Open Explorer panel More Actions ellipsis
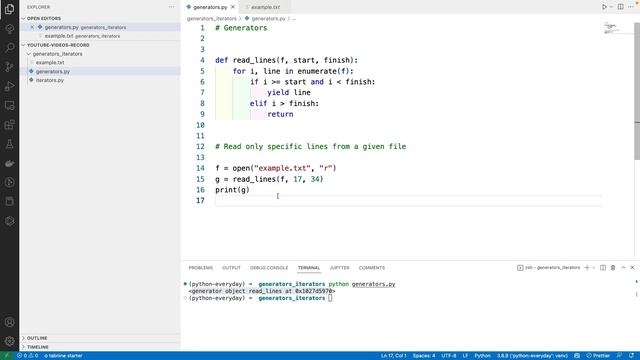Screen dimensions: 640x360 coord(171,7)
